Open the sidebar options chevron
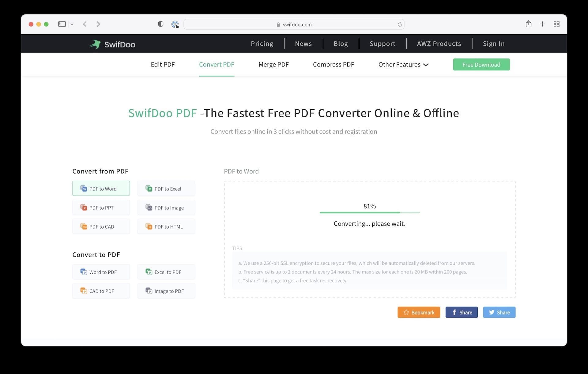588x374 pixels. 72,24
